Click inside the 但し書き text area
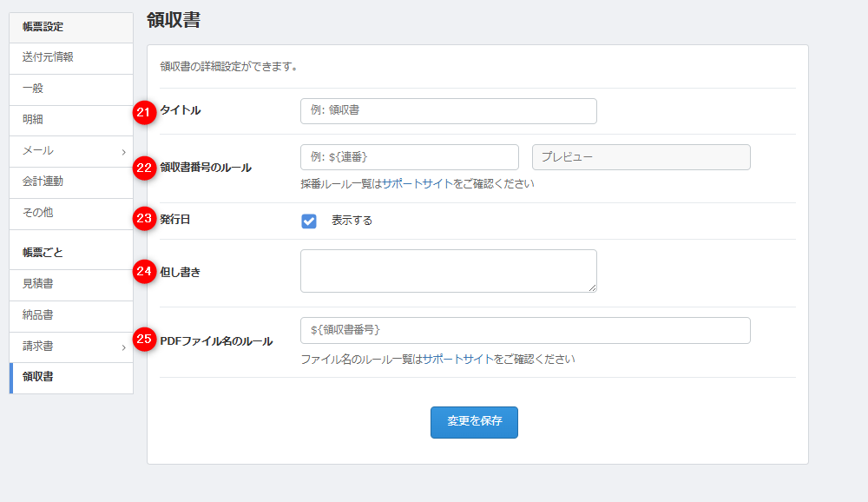Viewport: 868px width, 502px height. tap(448, 271)
